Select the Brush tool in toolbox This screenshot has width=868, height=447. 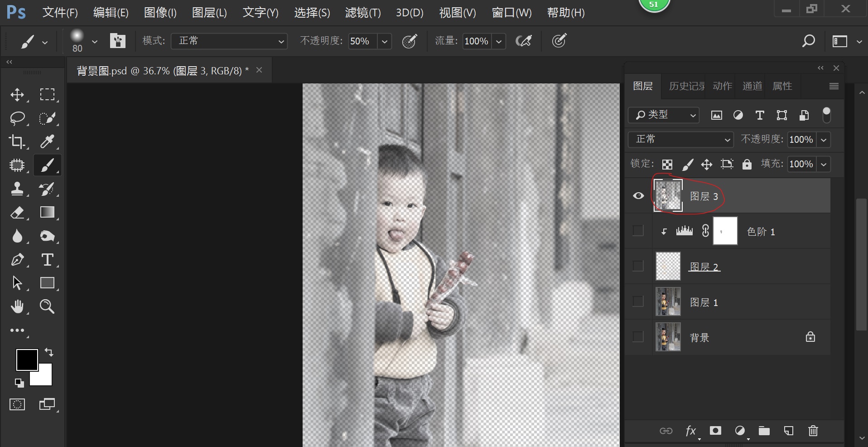47,165
